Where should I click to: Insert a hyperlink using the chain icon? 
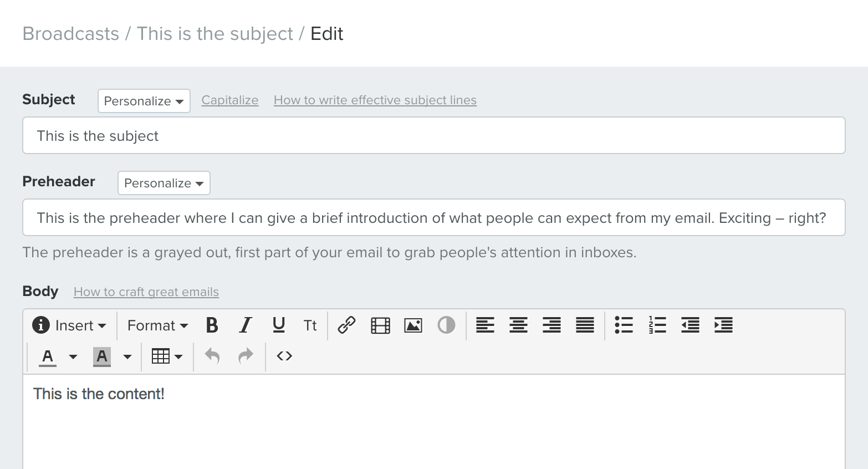tap(346, 325)
